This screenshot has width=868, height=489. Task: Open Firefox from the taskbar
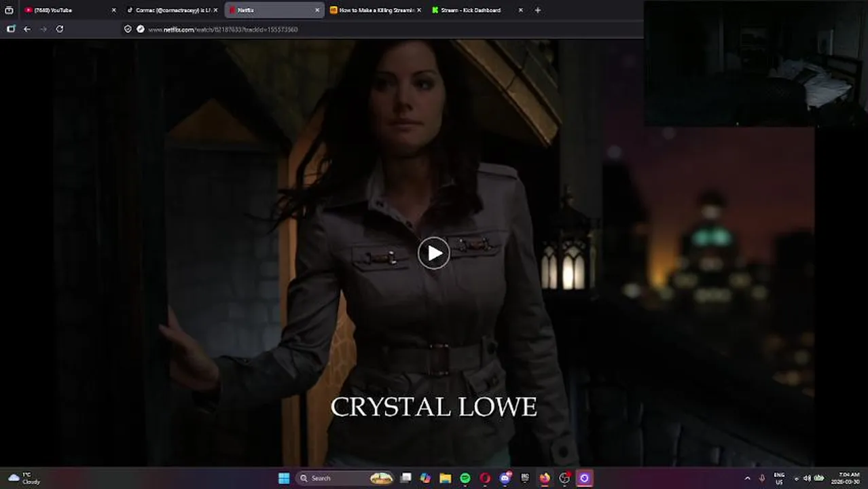click(x=545, y=478)
